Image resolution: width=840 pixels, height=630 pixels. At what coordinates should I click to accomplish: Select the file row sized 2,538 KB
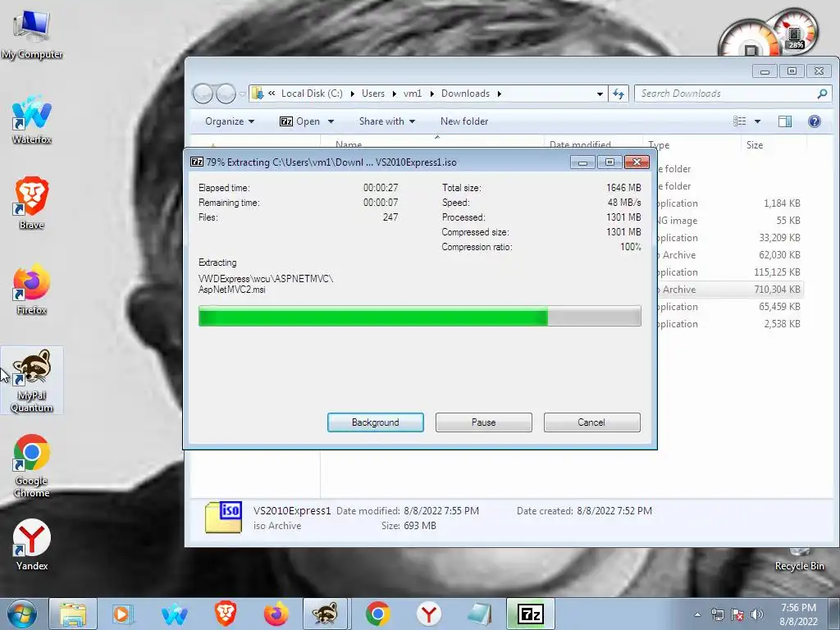[x=729, y=323]
